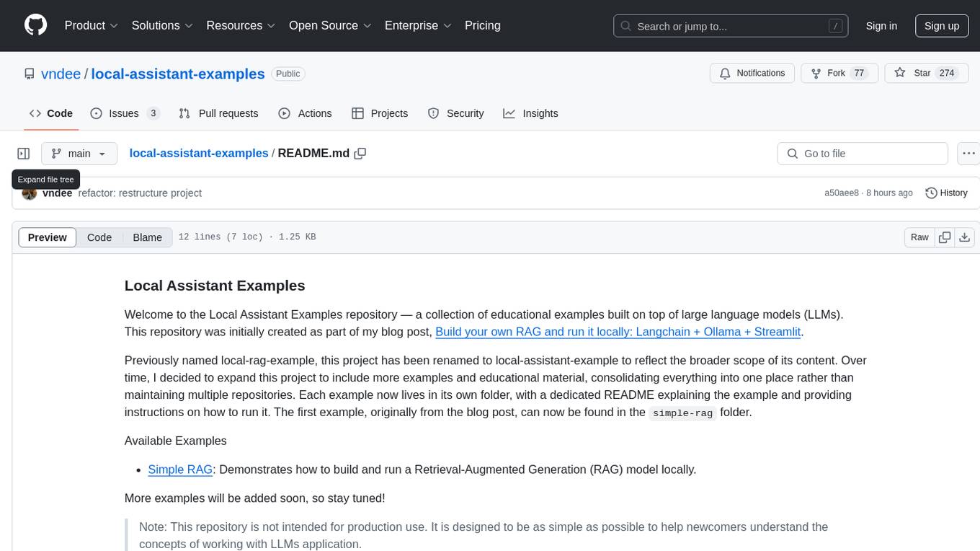Switch to the Security tab
The height and width of the screenshot is (551, 980).
[x=455, y=113]
